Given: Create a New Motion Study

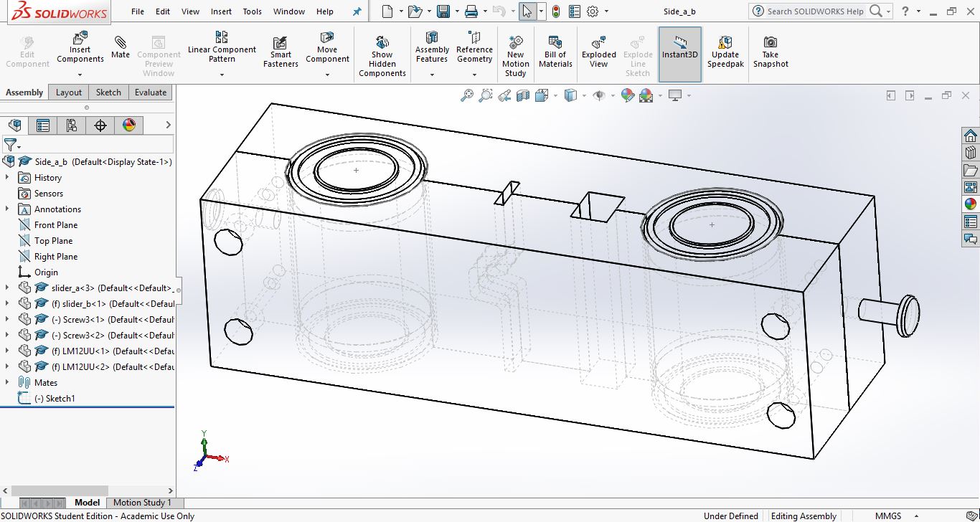Looking at the screenshot, I should pos(515,56).
